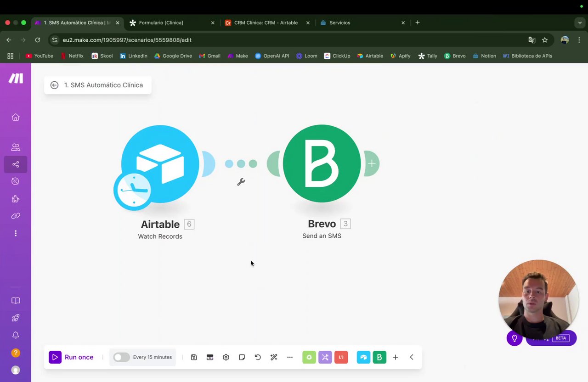The width and height of the screenshot is (588, 382).
Task: Open the Brevo bookmark
Action: pos(455,56)
